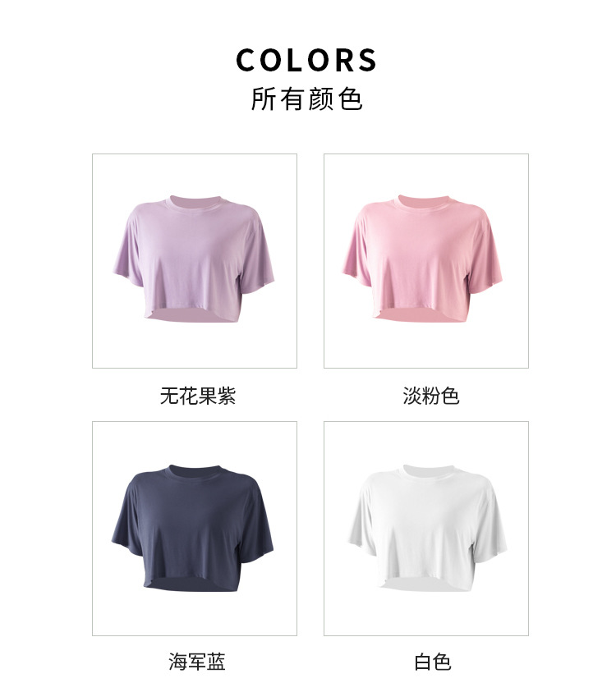Image resolution: width=616 pixels, height=692 pixels.
Task: Click the neckline of the pink shirt
Action: [x=426, y=203]
